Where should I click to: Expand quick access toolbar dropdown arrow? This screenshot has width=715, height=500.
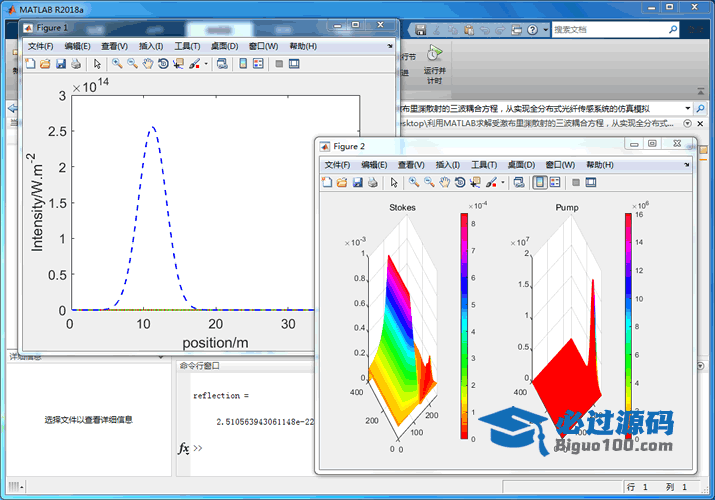[x=546, y=30]
